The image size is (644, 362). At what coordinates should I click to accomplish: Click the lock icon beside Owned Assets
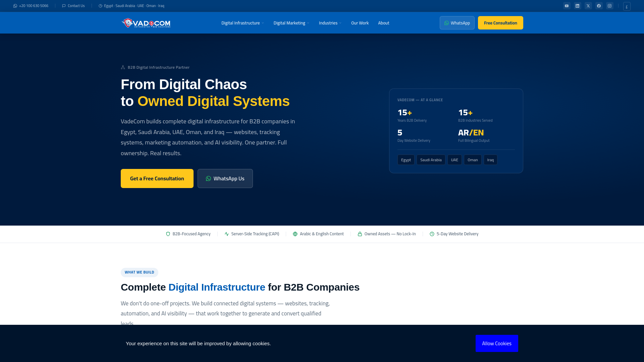[360, 234]
